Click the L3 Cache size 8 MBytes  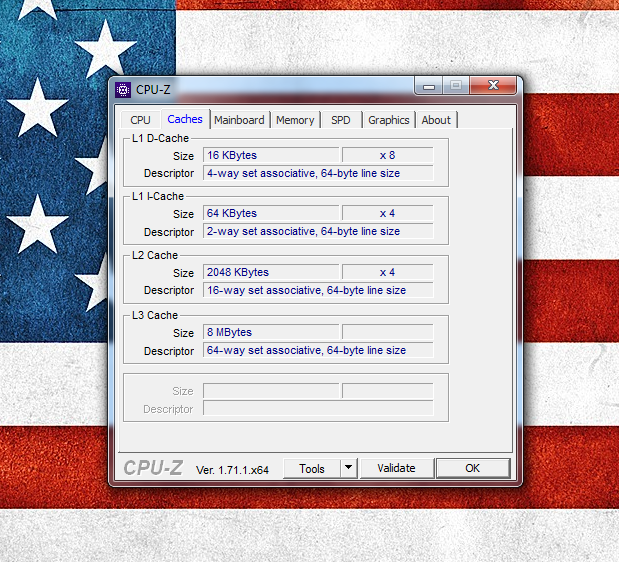[271, 332]
